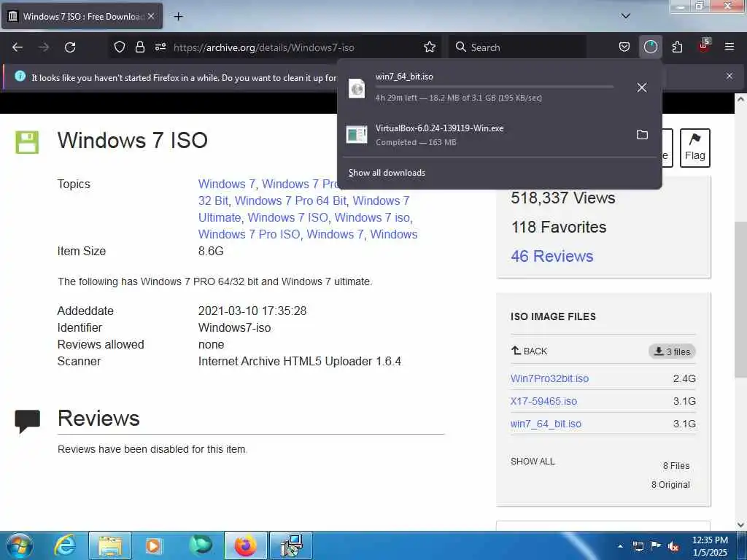Go BACK in ISO image files list
Image resolution: width=747 pixels, height=560 pixels.
[529, 351]
